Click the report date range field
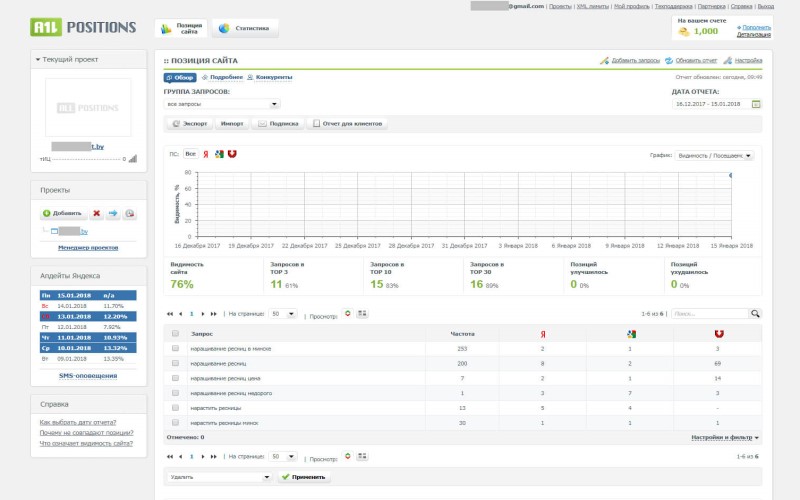The image size is (800, 500). pyautogui.click(x=712, y=104)
